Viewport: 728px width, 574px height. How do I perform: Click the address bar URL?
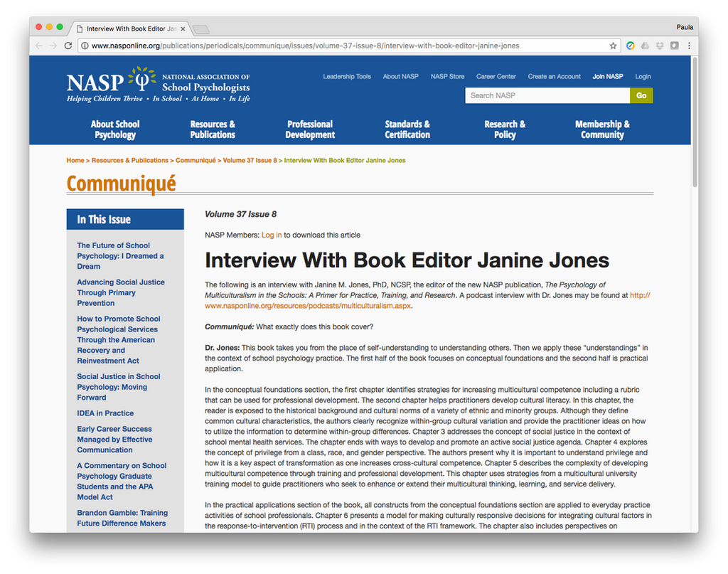click(x=305, y=46)
